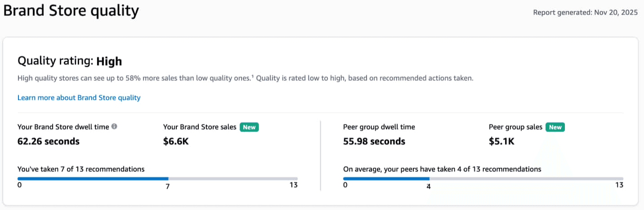The image size is (644, 210).
Task: Open the Learn more about Brand Store quality link
Action: (x=79, y=97)
